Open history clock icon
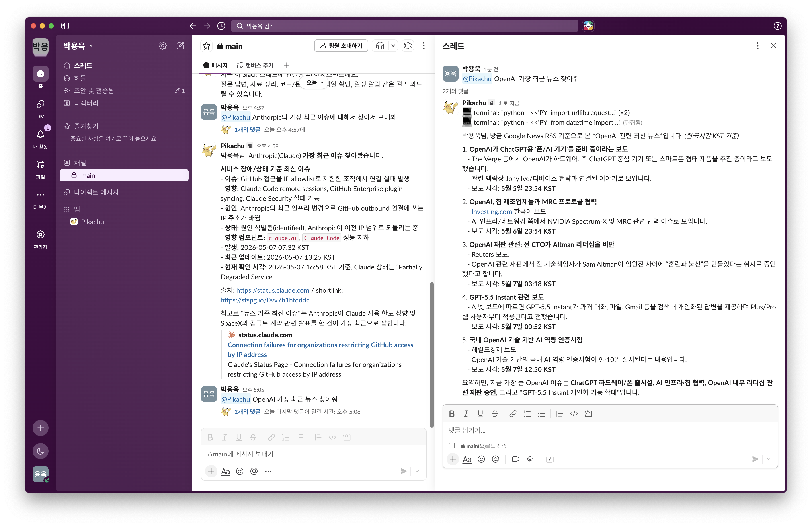This screenshot has height=526, width=812. click(x=221, y=26)
